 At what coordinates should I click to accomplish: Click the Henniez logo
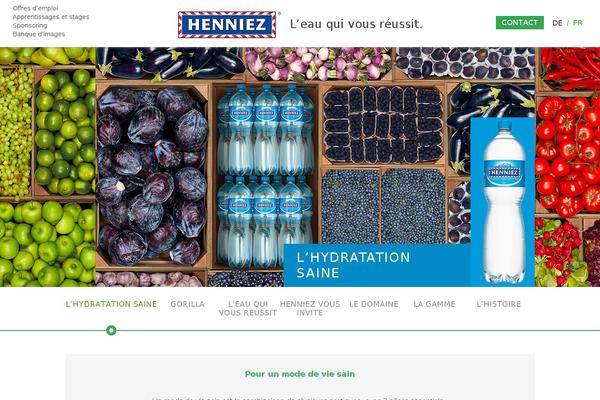pyautogui.click(x=227, y=24)
